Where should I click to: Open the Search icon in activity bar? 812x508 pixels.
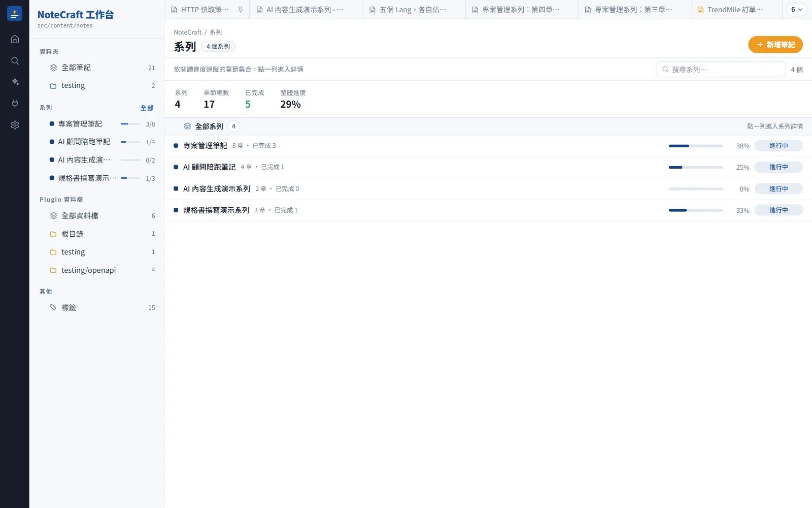pos(15,61)
